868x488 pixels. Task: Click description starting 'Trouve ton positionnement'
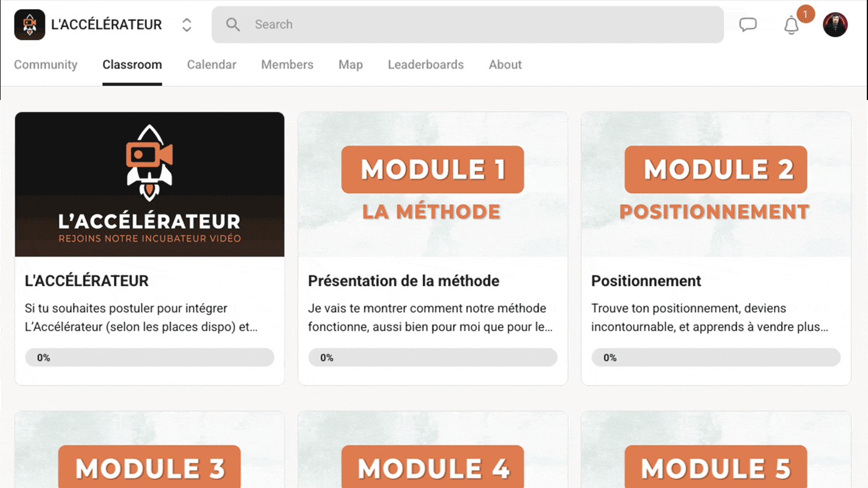pyautogui.click(x=709, y=318)
